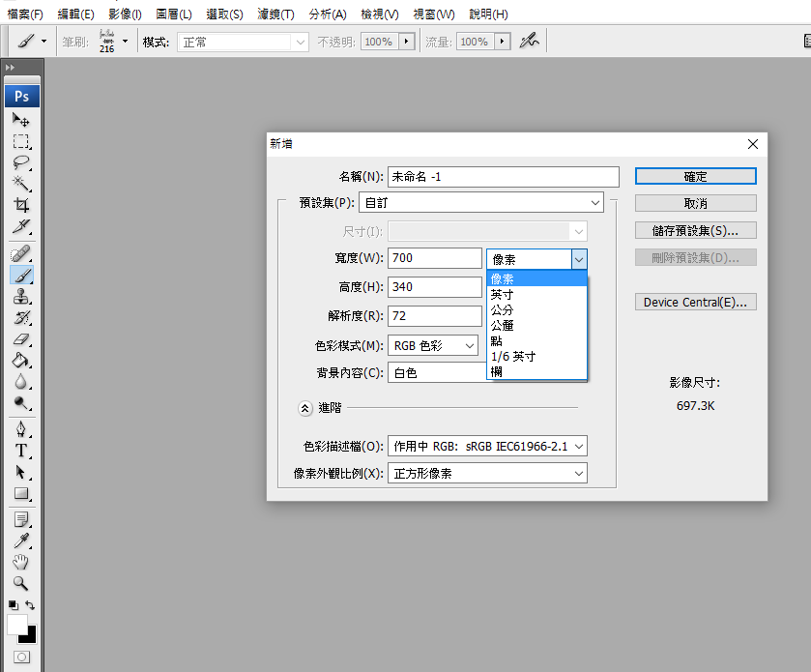Select the Lasso tool
811x672 pixels.
[21, 162]
